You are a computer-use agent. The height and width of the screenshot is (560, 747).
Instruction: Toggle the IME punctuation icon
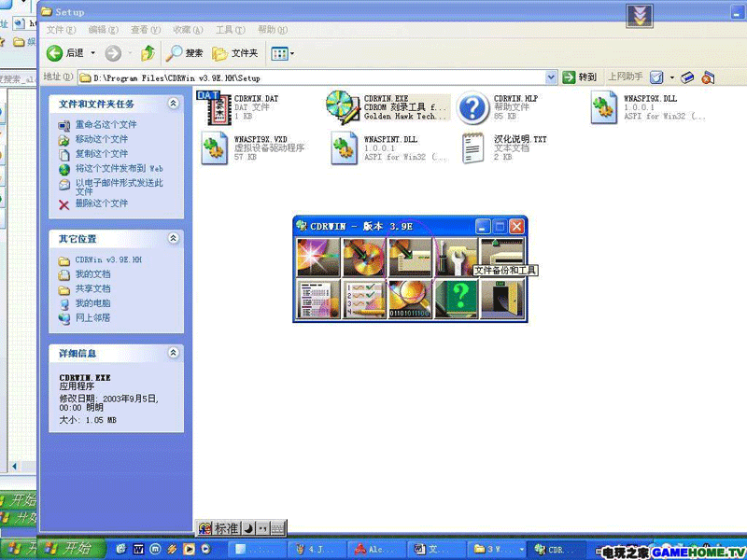click(x=262, y=527)
